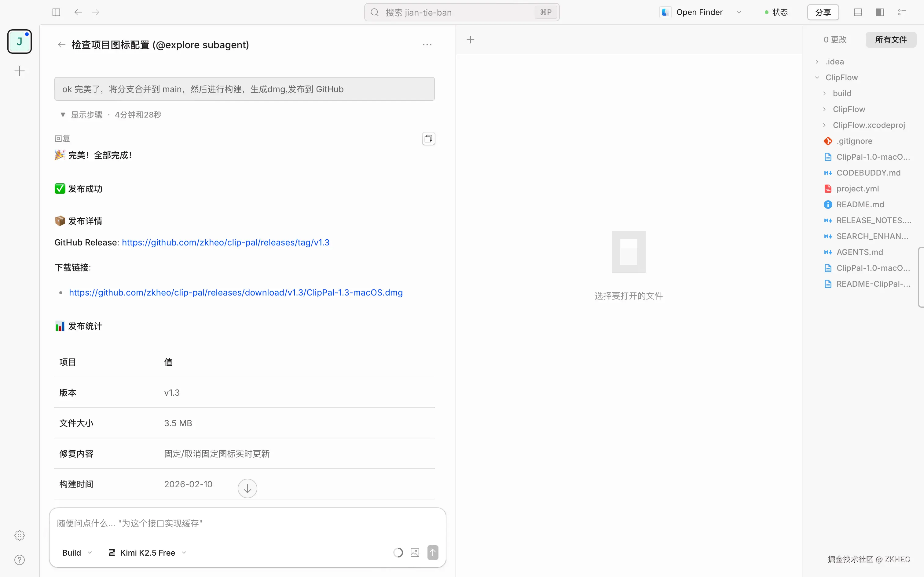Click the back navigation arrow in toolbar

[78, 12]
